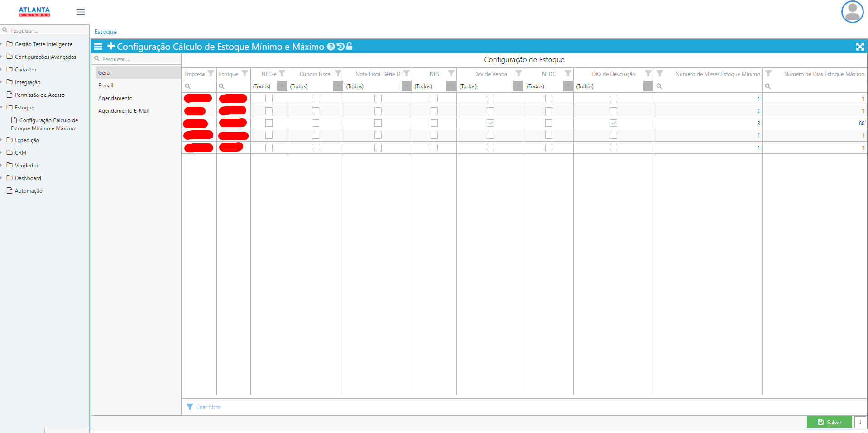Open the history clock icon
This screenshot has height=433, width=868.
340,47
